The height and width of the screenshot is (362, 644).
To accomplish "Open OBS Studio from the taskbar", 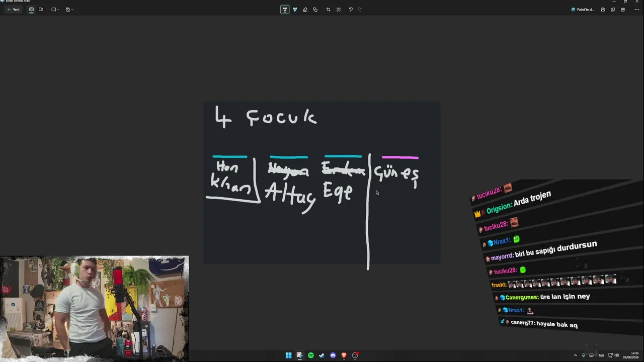I will (x=355, y=355).
